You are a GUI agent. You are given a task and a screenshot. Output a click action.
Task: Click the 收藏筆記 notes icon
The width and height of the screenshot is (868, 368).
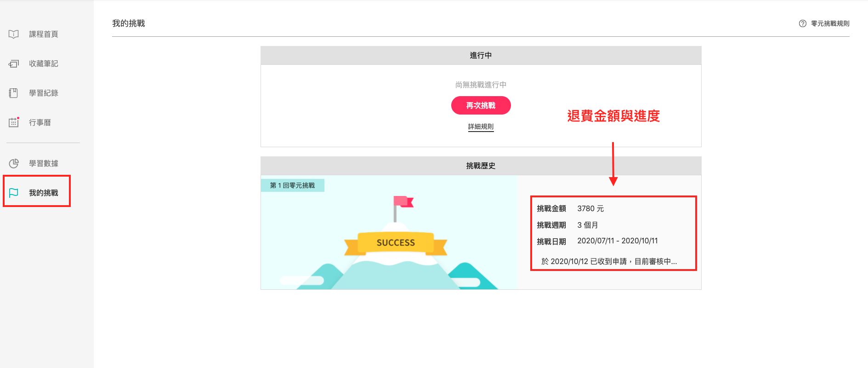[14, 63]
